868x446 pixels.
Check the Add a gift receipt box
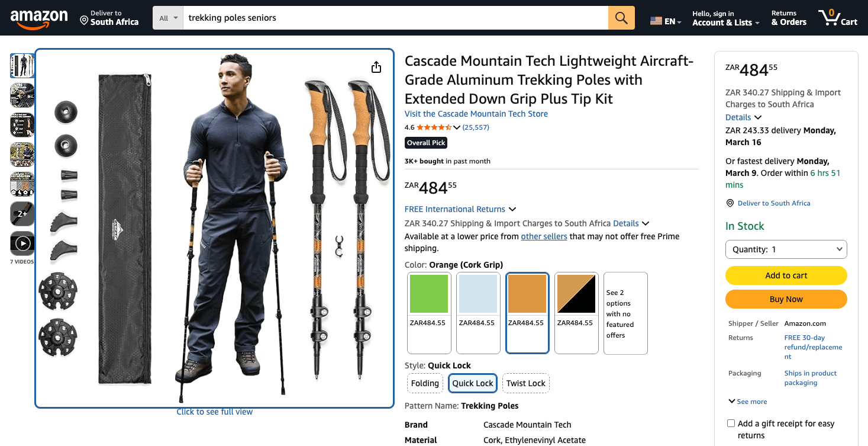(731, 423)
